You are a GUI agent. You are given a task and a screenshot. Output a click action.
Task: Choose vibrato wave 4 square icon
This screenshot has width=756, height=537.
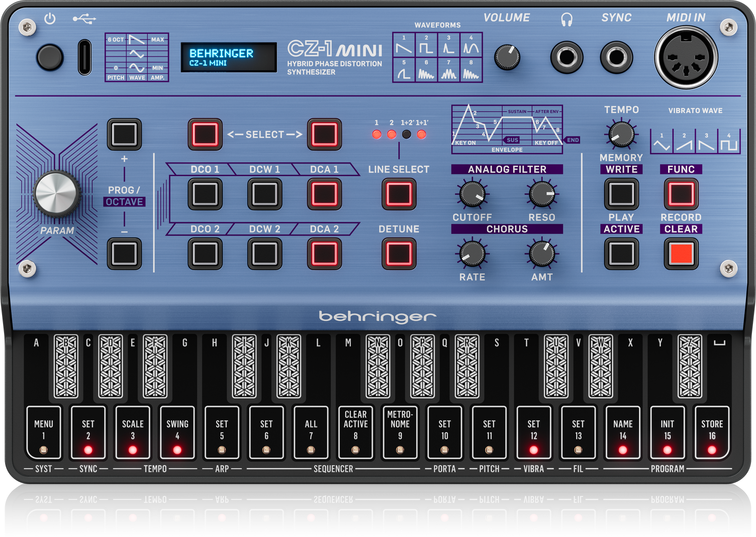pyautogui.click(x=729, y=143)
